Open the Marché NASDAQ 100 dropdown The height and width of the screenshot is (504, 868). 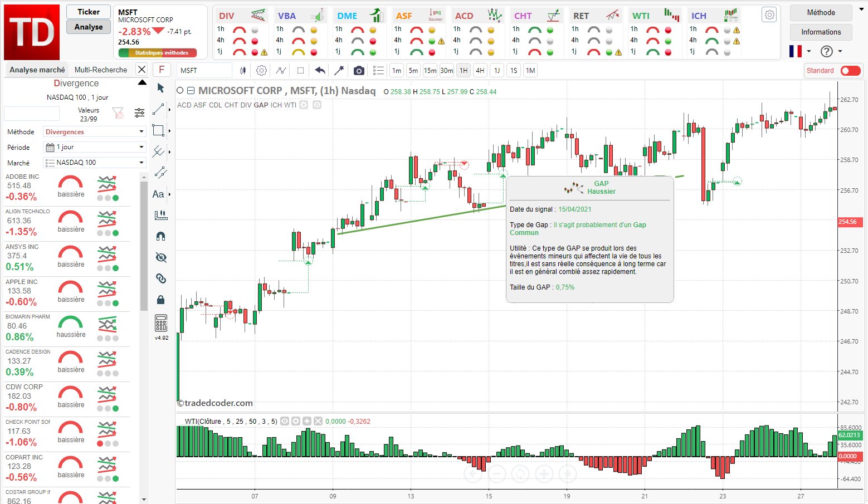94,163
